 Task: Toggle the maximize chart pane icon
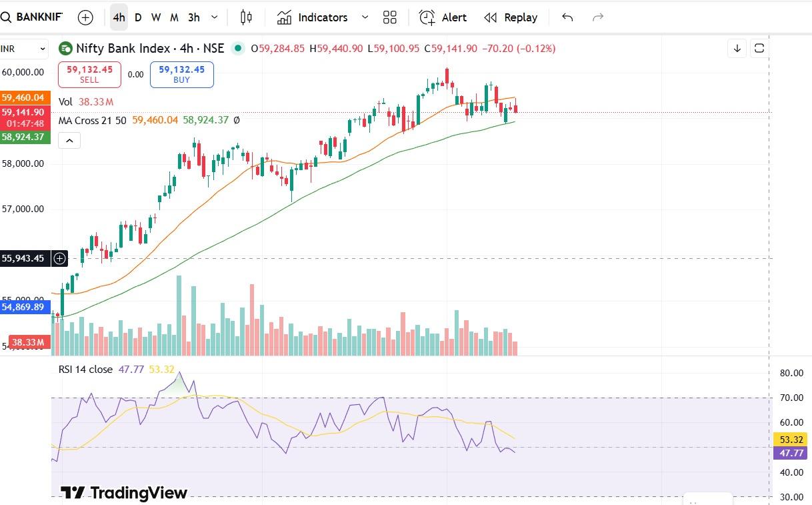759,48
